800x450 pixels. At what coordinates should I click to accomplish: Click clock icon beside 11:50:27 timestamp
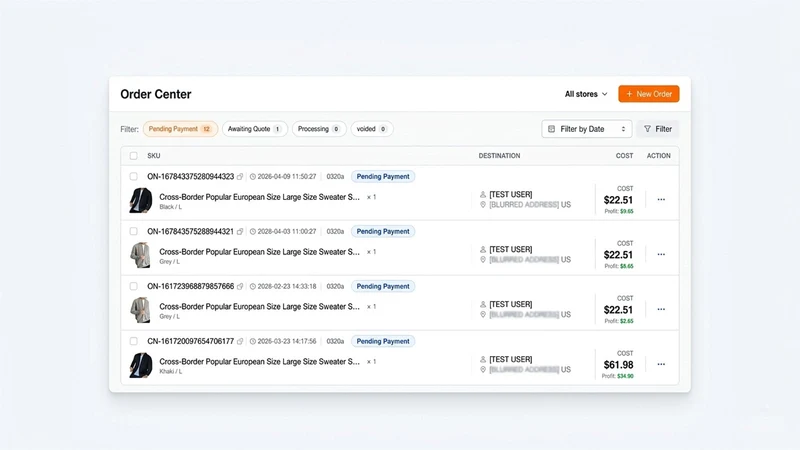click(x=253, y=177)
